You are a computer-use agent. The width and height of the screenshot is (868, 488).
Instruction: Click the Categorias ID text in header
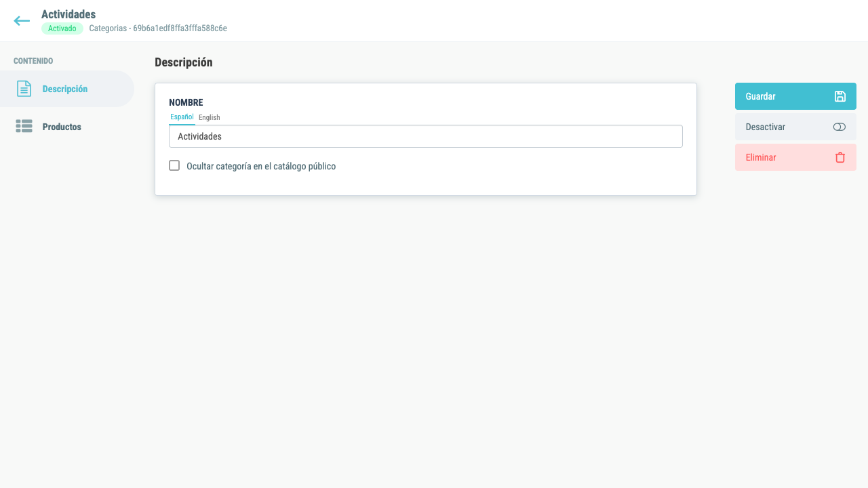click(x=158, y=28)
